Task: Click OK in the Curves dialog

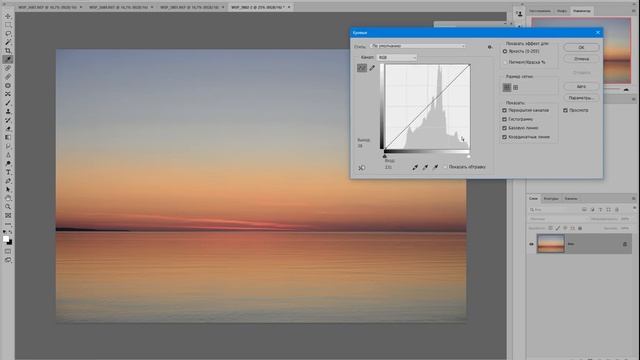Action: click(581, 47)
